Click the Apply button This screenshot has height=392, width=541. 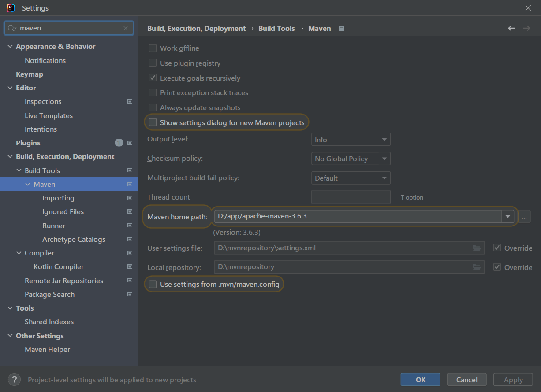(513, 380)
